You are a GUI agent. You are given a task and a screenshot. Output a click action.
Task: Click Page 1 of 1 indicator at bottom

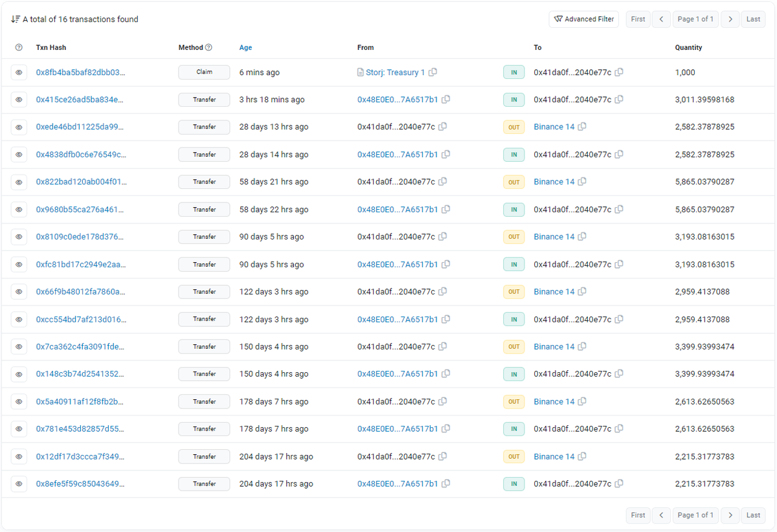(x=695, y=515)
